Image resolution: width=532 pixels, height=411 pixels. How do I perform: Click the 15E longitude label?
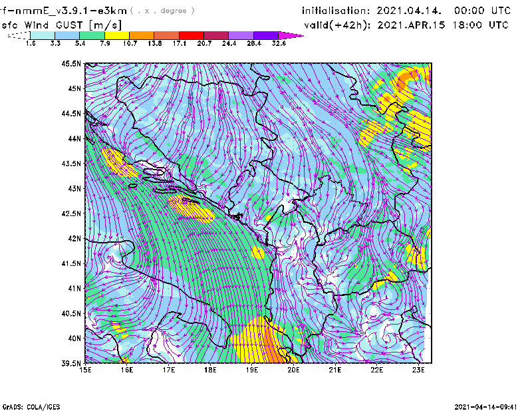coord(85,370)
